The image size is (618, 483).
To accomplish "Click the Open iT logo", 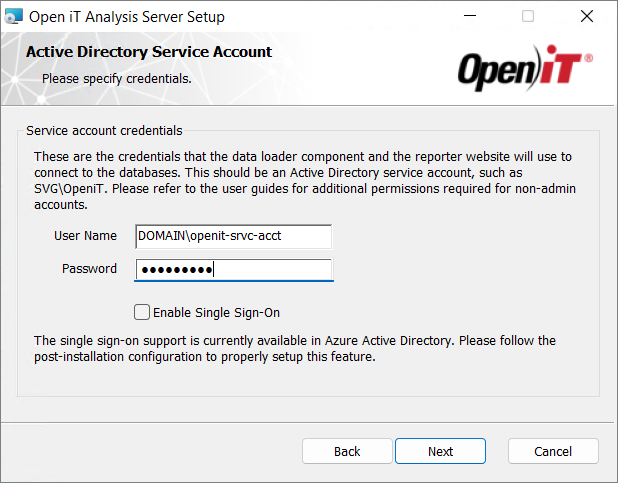I will tap(525, 68).
